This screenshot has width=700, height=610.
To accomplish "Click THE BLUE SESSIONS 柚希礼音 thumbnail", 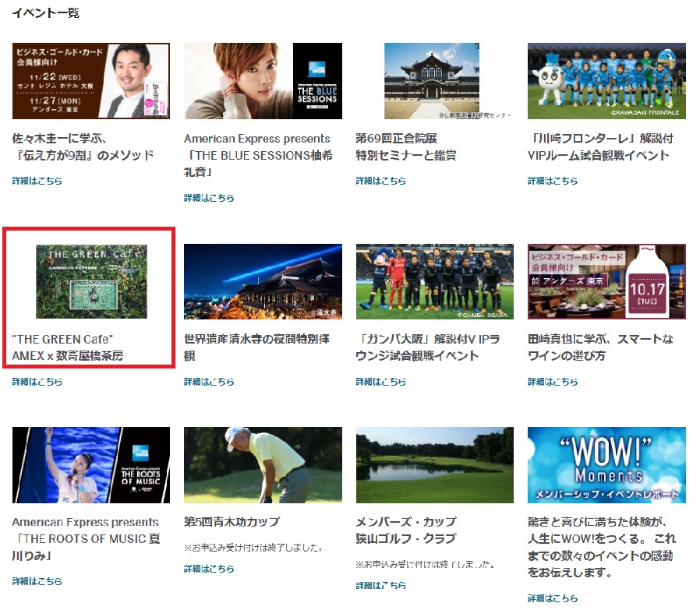I will 263,81.
